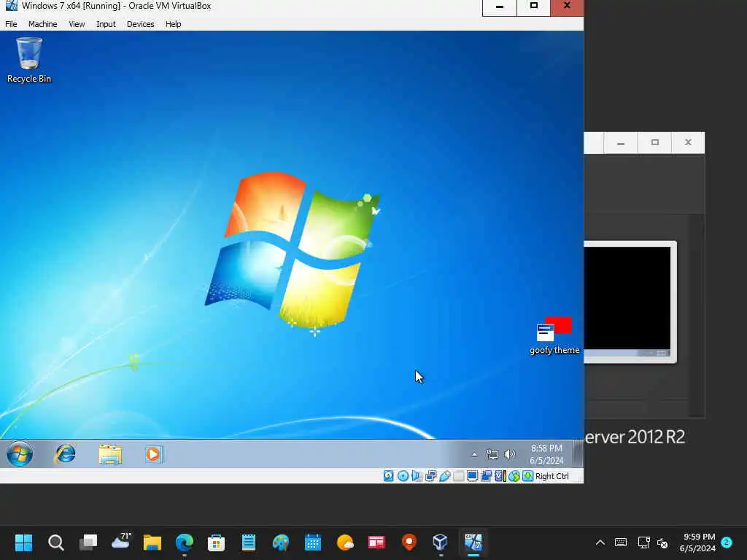Image resolution: width=747 pixels, height=560 pixels.
Task: Select the goofy theme desktop file
Action: point(554,336)
